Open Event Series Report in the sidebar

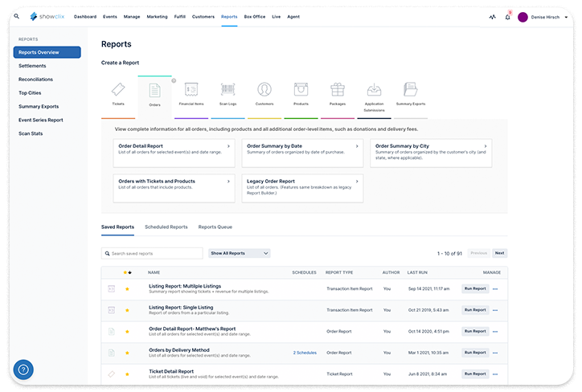pyautogui.click(x=41, y=120)
